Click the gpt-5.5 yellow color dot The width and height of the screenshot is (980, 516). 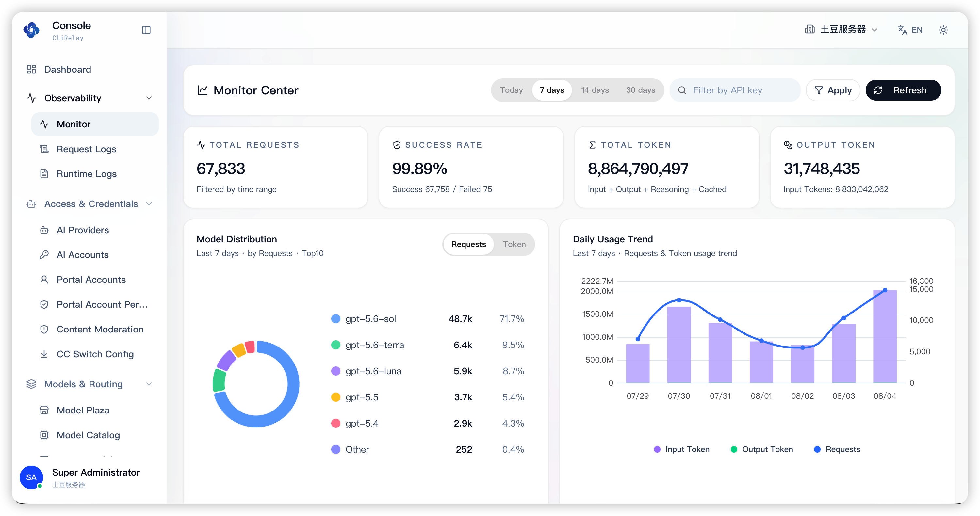point(335,397)
